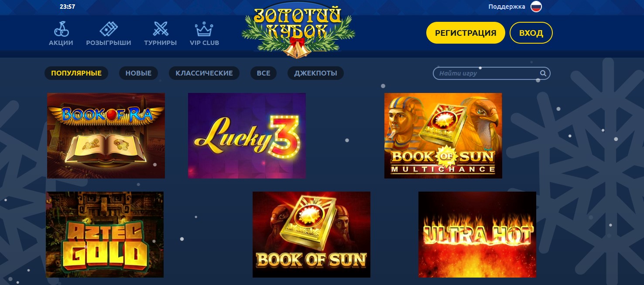This screenshot has height=285, width=644.
Task: Click the Регистрация button
Action: click(466, 33)
